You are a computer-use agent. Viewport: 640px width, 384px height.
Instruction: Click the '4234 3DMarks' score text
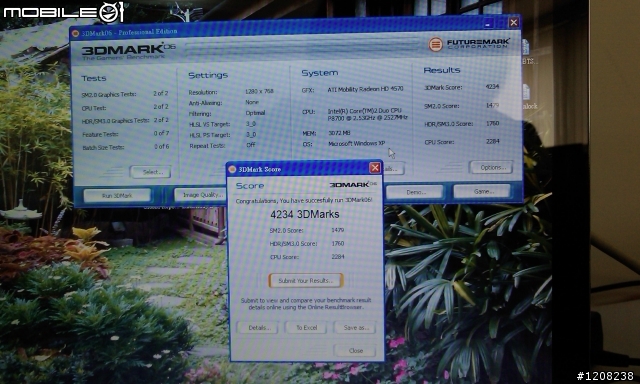click(x=304, y=214)
